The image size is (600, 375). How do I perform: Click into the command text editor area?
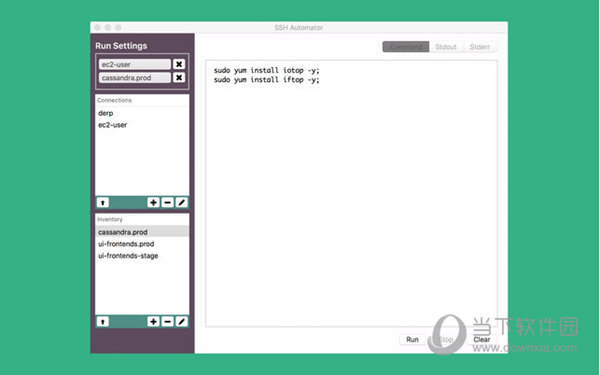click(x=351, y=194)
